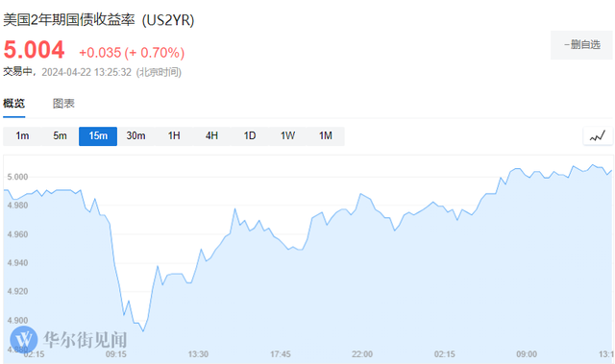Choose the 1H timeframe
This screenshot has width=615, height=364.
pos(174,136)
